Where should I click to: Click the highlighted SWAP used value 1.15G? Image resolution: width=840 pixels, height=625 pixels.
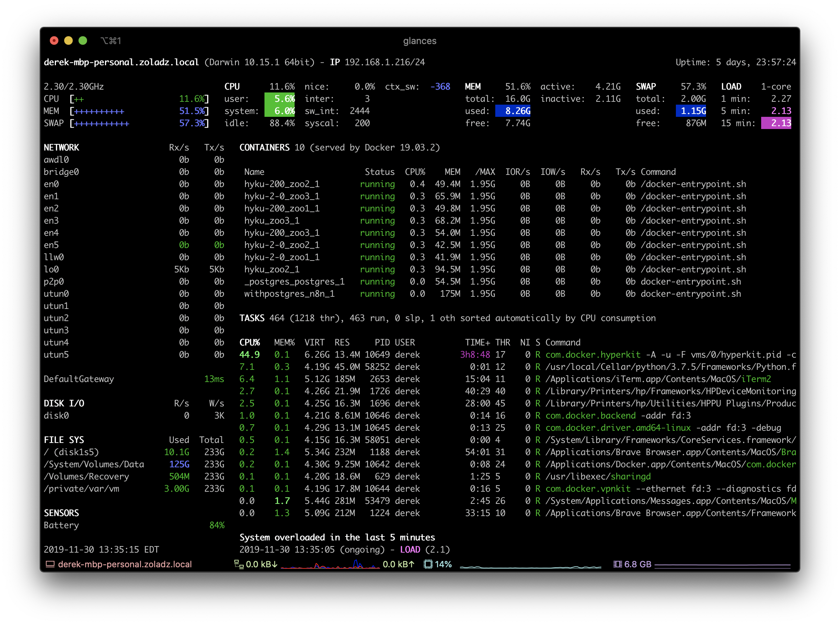[x=691, y=111]
